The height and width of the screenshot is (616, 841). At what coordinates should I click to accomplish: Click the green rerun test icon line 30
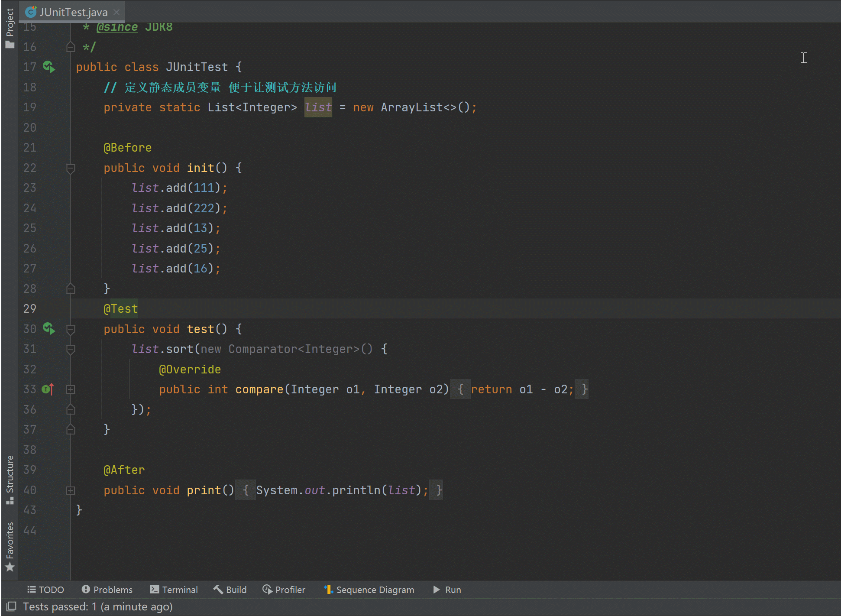click(x=50, y=329)
